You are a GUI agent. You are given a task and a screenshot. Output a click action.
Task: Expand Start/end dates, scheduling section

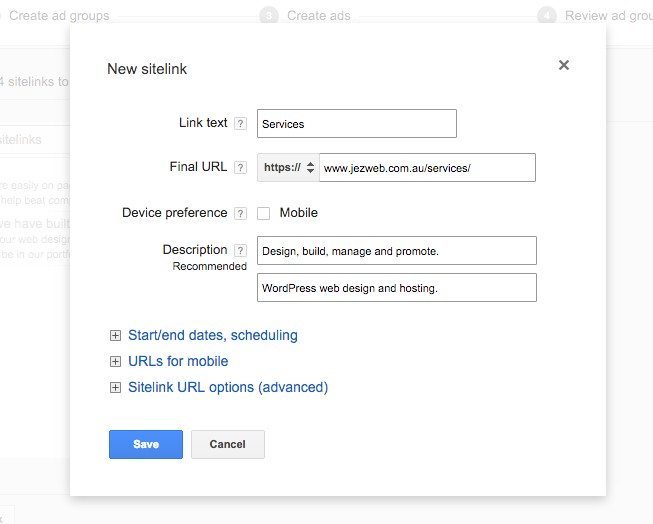click(212, 336)
